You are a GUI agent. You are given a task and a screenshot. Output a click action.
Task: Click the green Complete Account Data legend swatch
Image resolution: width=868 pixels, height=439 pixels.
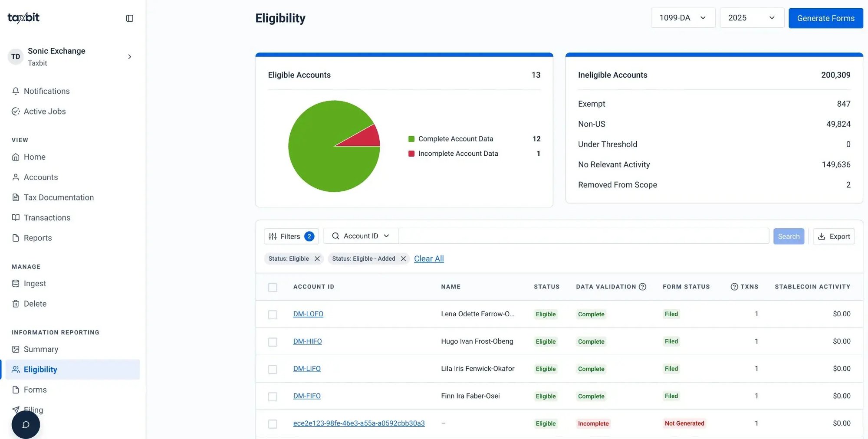[411, 139]
